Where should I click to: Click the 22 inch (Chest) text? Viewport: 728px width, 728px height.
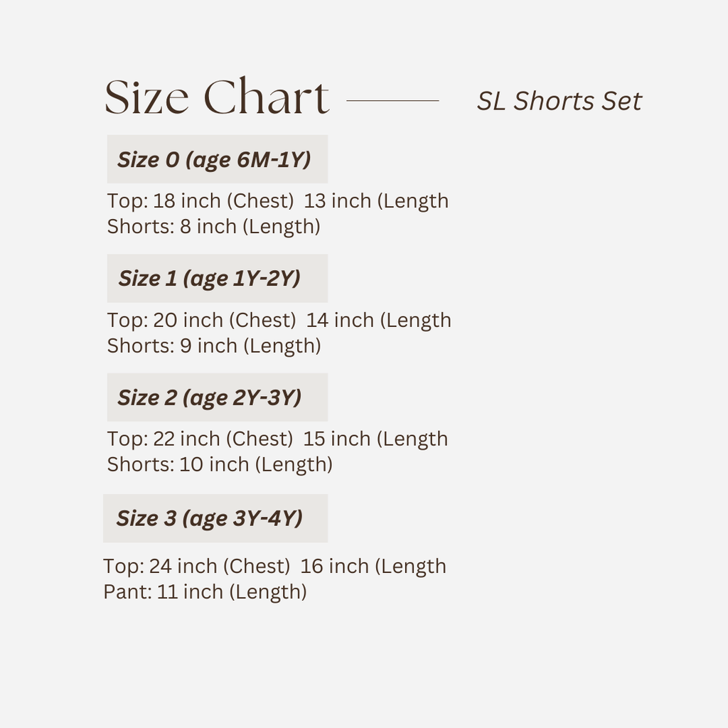pos(223,439)
